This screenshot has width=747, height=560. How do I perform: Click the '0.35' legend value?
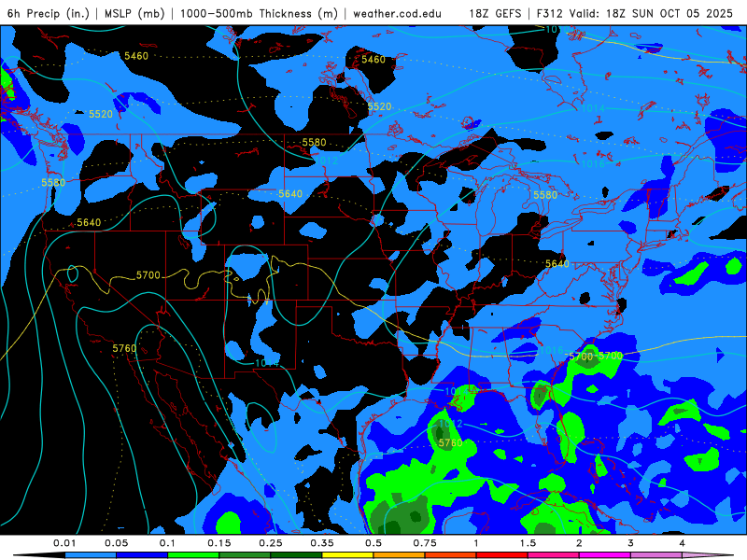tap(322, 543)
